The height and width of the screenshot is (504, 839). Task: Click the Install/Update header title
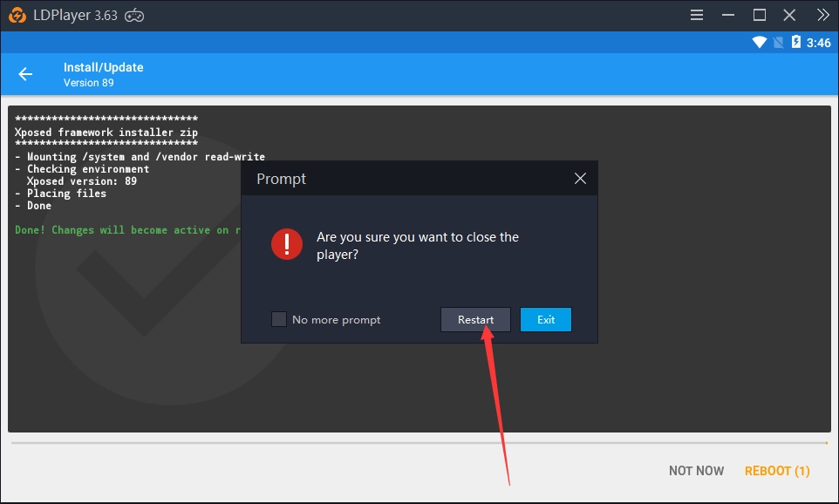[x=102, y=66]
